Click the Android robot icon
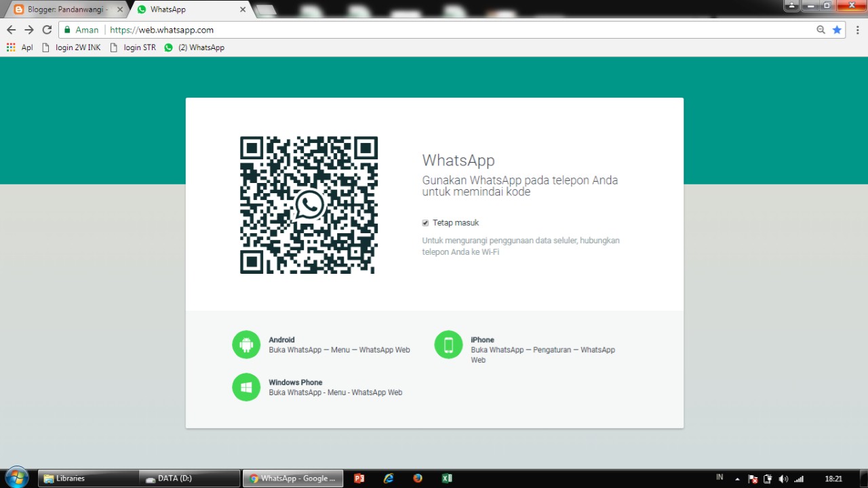868x488 pixels. (246, 345)
